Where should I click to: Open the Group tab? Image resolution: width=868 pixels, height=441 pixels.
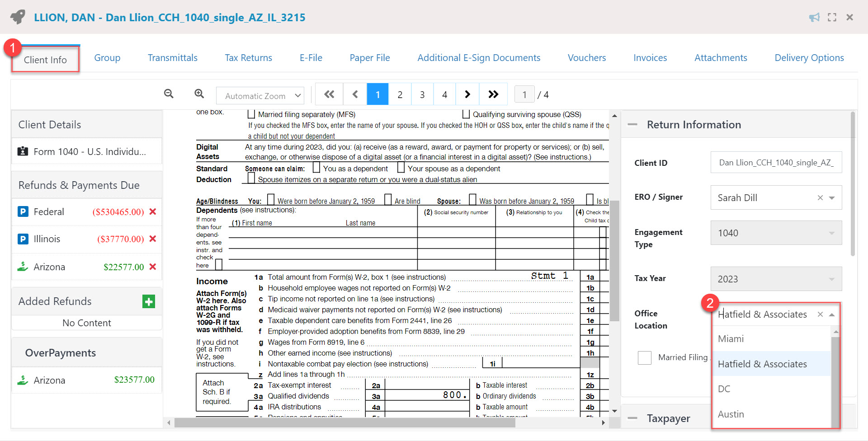click(x=107, y=58)
